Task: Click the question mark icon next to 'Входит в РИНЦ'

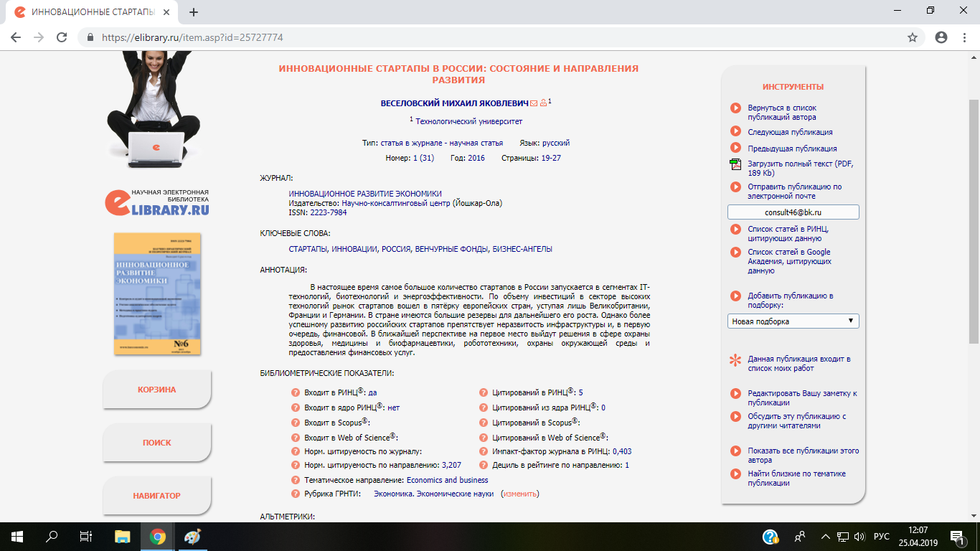Action: [x=296, y=392]
